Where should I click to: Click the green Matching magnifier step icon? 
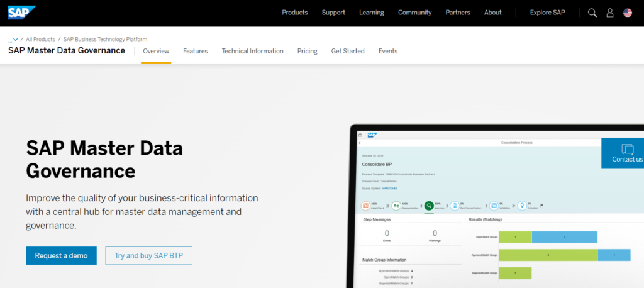(429, 206)
